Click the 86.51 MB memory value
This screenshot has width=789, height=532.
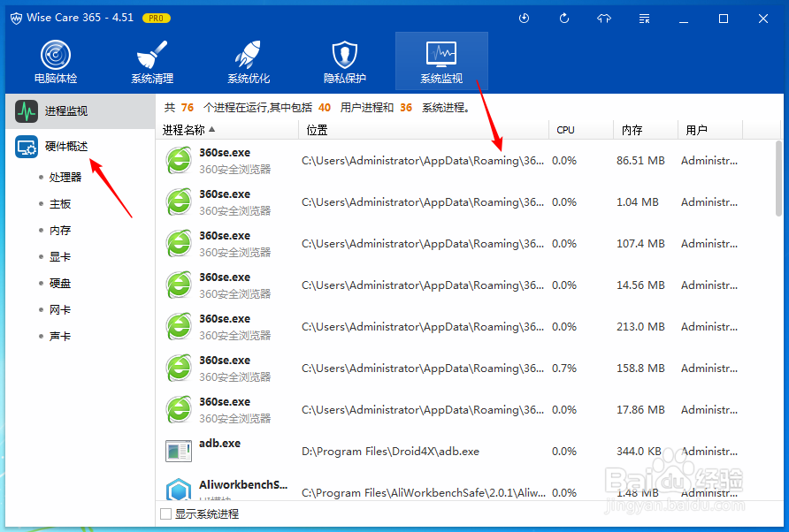pos(640,161)
